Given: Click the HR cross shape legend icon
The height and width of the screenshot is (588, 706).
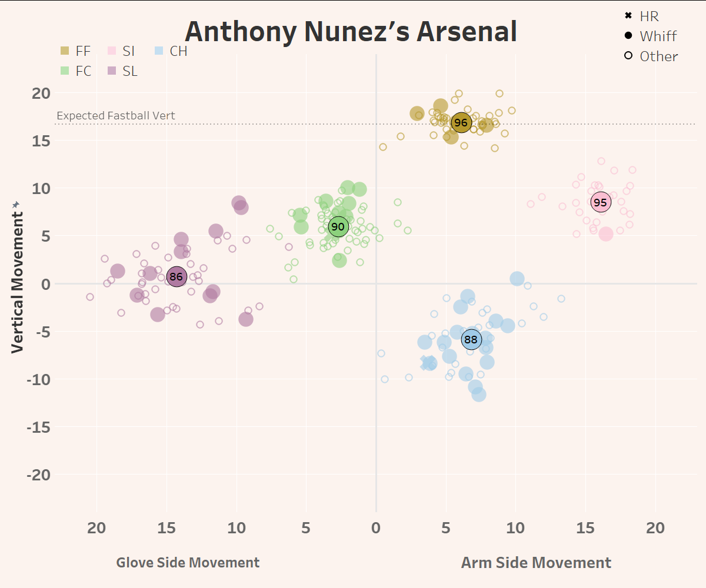Looking at the screenshot, I should coord(628,16).
